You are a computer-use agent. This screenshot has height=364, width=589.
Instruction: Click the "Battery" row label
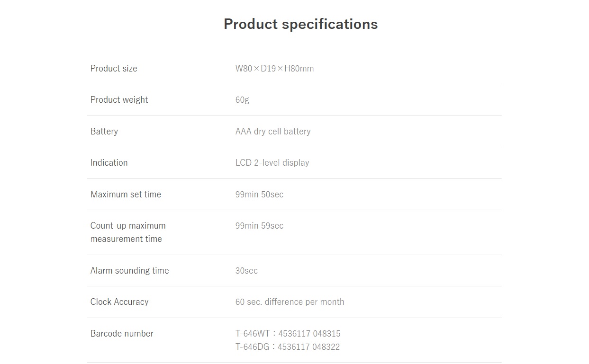pos(104,132)
